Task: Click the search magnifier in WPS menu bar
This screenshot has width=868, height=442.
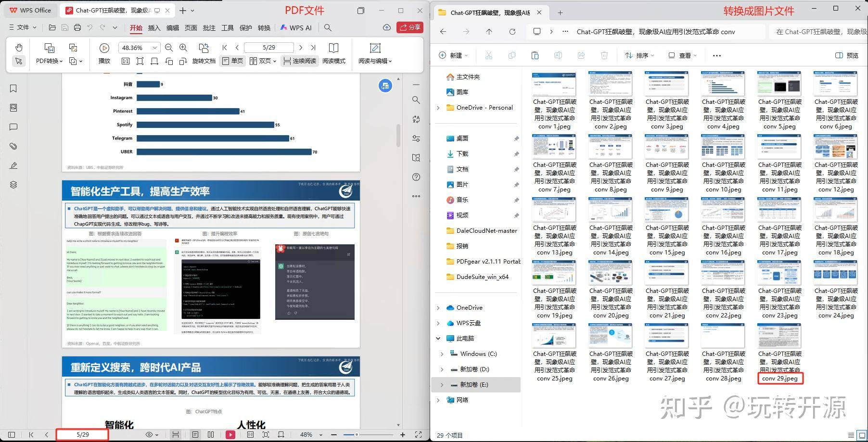Action: tap(328, 27)
